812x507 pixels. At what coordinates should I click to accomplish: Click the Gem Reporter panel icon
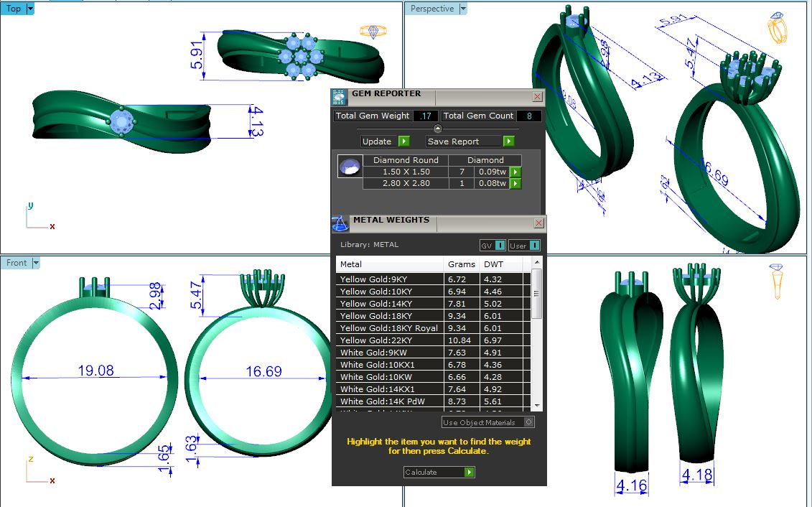[x=340, y=98]
